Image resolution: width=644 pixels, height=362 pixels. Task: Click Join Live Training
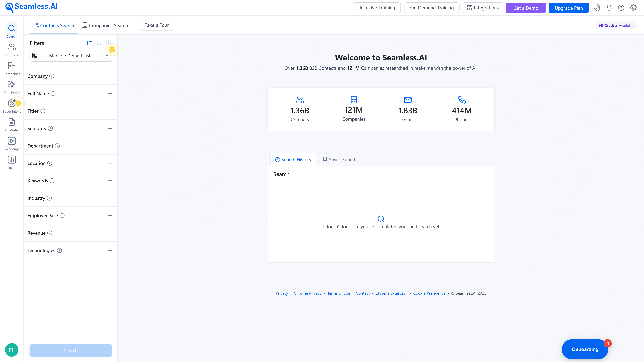[x=377, y=8]
